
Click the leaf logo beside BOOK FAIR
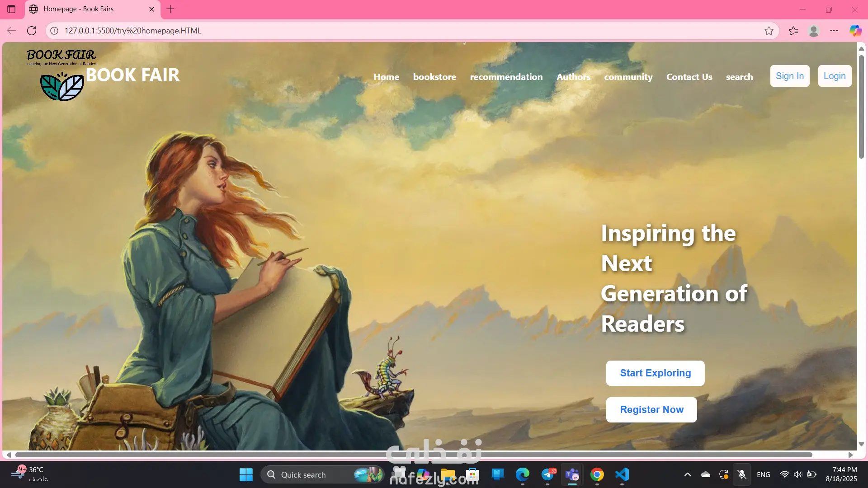pyautogui.click(x=62, y=86)
